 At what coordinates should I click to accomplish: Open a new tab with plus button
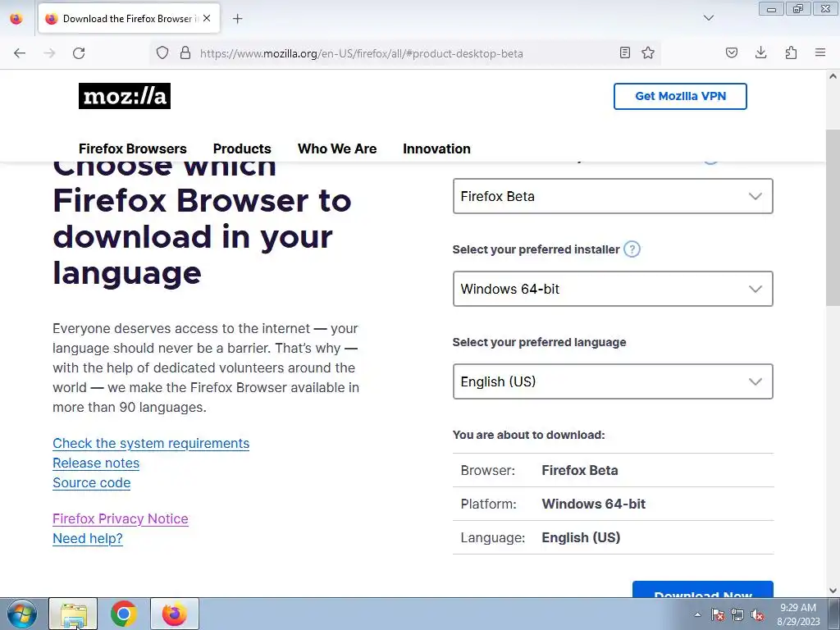click(237, 19)
